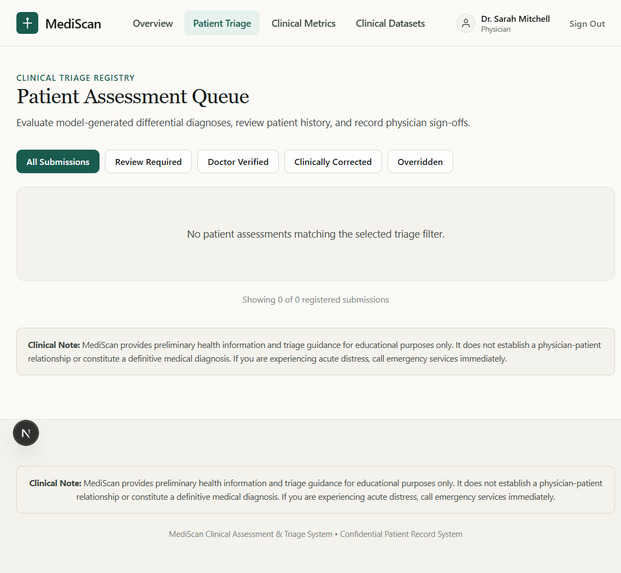Click the MediScan brand name

coord(73,24)
